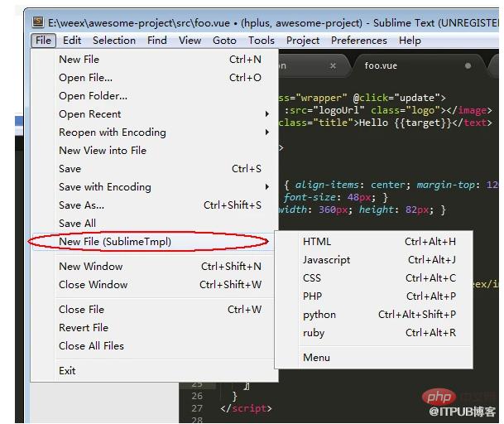Viewport: 504px width, 424px height.
Task: Open the Preferences menu
Action: pyautogui.click(x=359, y=41)
